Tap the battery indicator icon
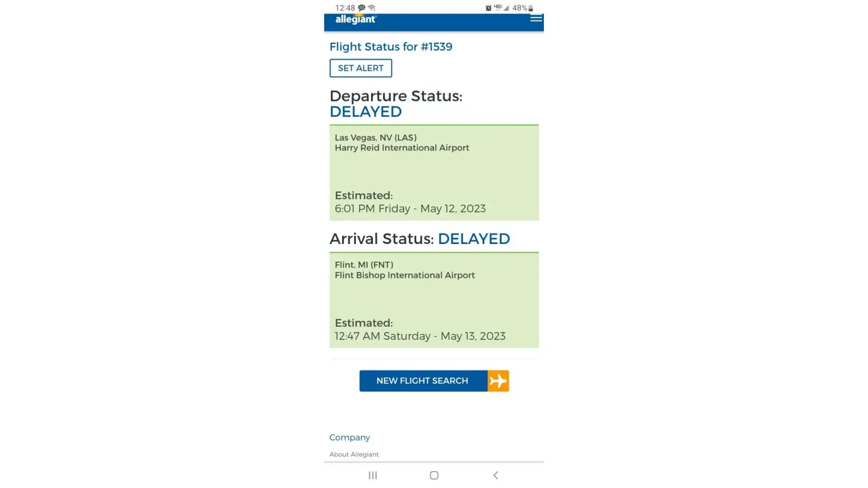The width and height of the screenshot is (868, 488). pyautogui.click(x=531, y=8)
